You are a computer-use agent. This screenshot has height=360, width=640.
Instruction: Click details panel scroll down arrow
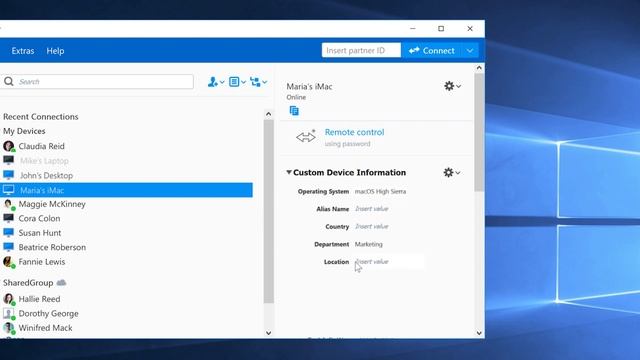tap(479, 333)
